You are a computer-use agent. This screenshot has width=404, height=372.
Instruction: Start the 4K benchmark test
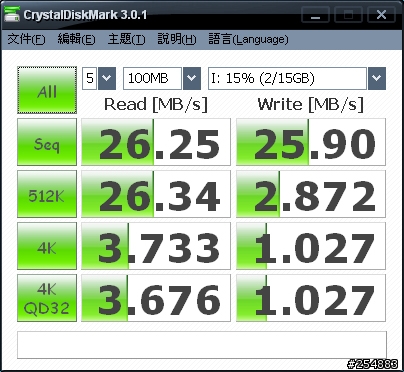tap(47, 246)
